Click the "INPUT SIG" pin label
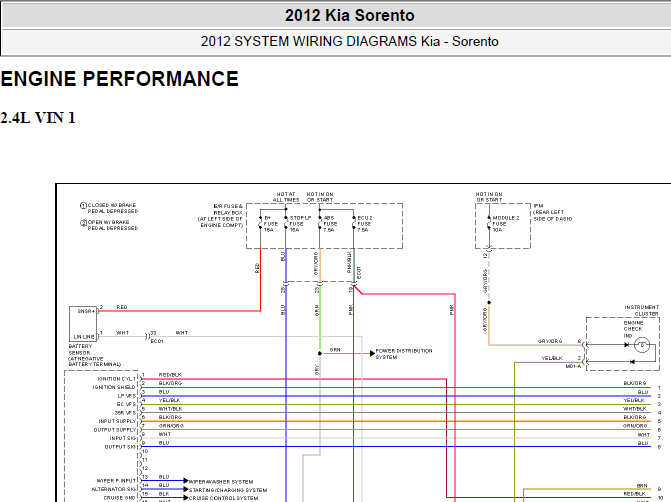The image size is (671, 502). coord(122,438)
